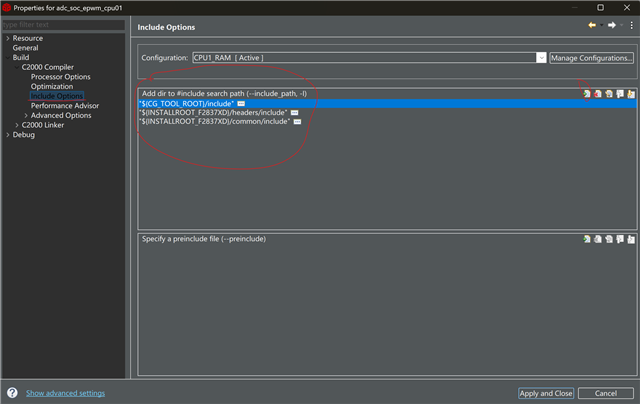
Task: Click the help question mark icon
Action: click(x=12, y=393)
